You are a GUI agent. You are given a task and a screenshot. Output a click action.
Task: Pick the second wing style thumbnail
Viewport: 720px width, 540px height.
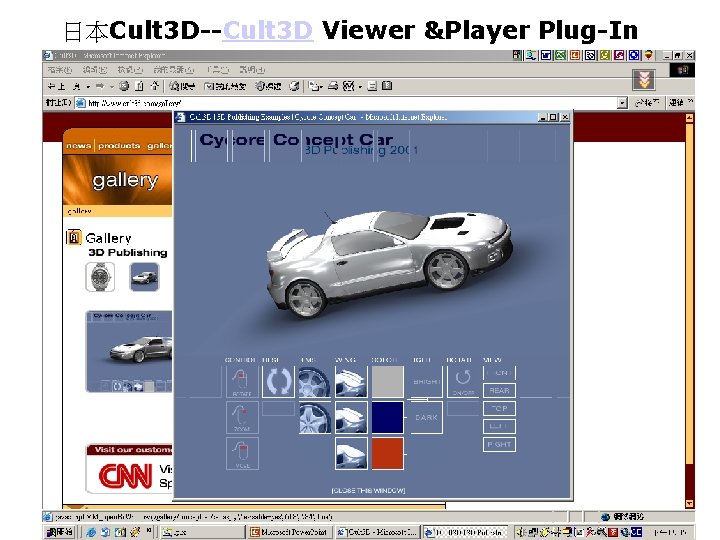click(351, 417)
